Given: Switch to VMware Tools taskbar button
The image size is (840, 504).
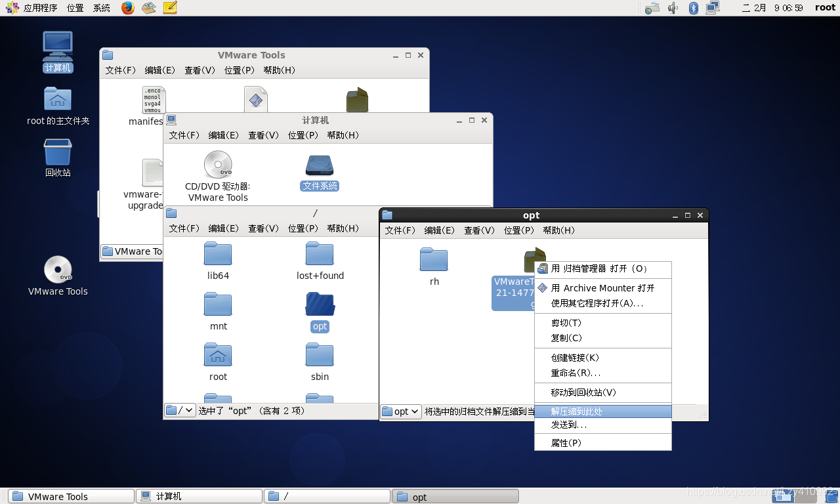Looking at the screenshot, I should click(x=71, y=496).
